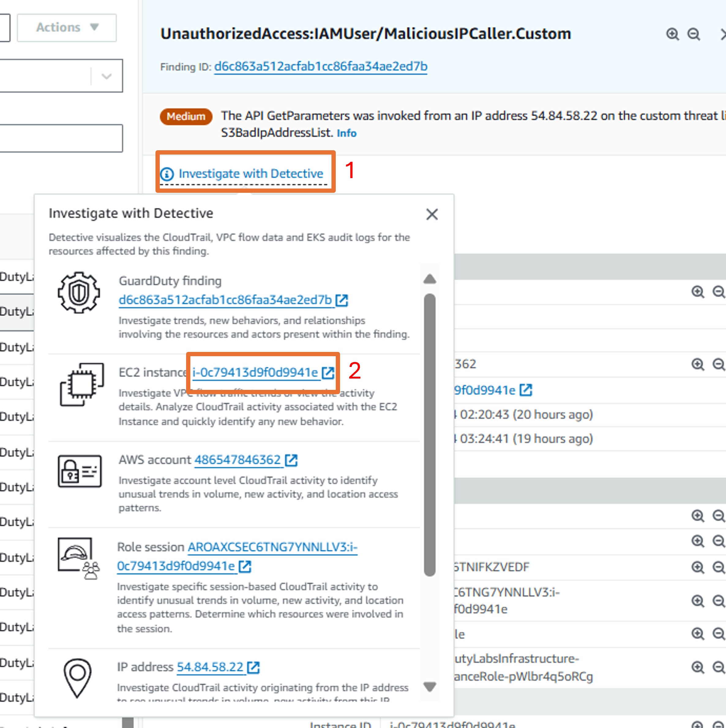726x728 pixels.
Task: Select the UnauthorizedAccess finding title text
Action: (x=366, y=34)
